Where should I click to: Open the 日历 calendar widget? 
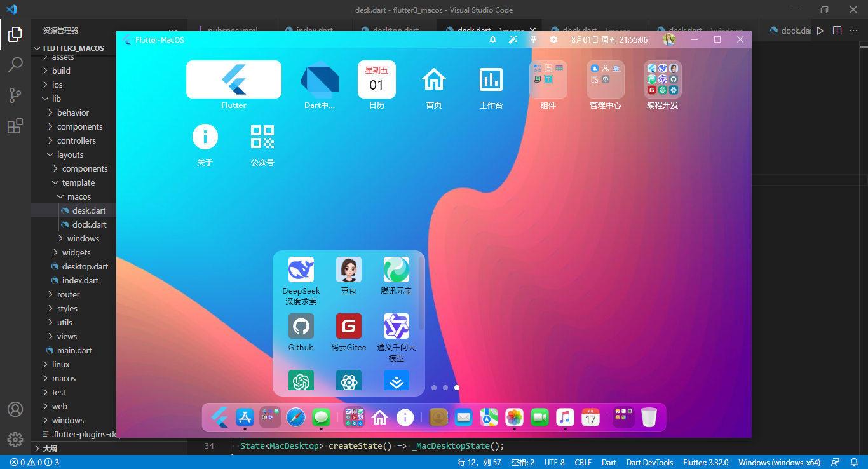pyautogui.click(x=377, y=79)
